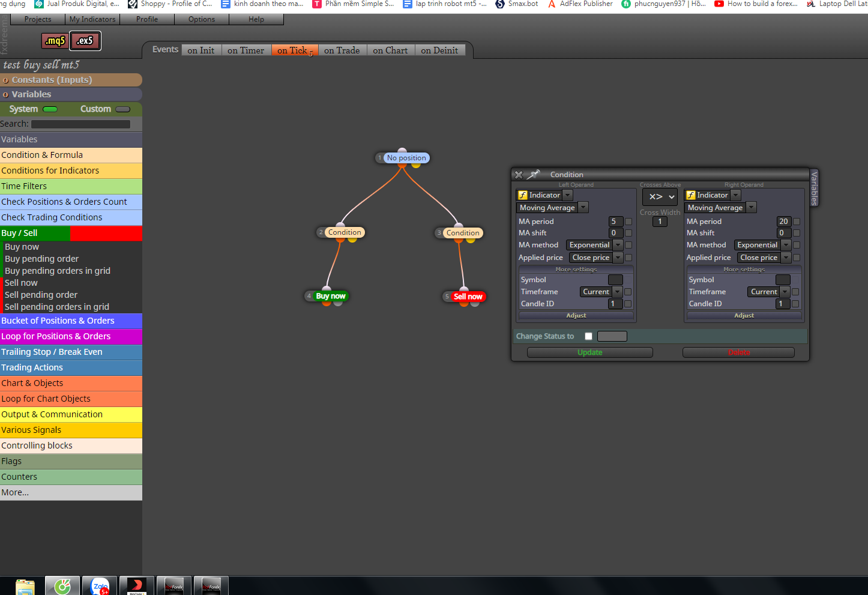Expand the Variables section in sidebar
This screenshot has width=868, height=595.
(71, 94)
